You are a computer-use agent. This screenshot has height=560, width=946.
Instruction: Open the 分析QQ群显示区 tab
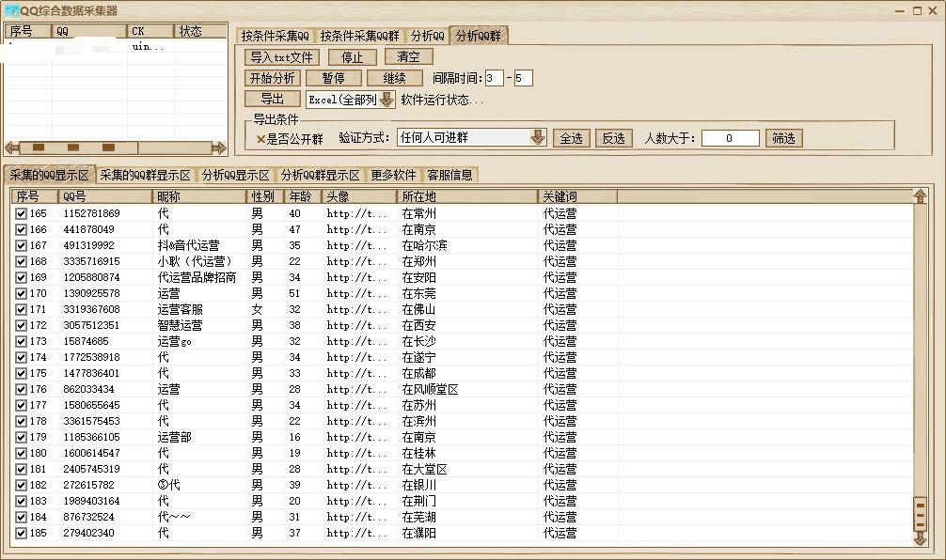pyautogui.click(x=320, y=176)
